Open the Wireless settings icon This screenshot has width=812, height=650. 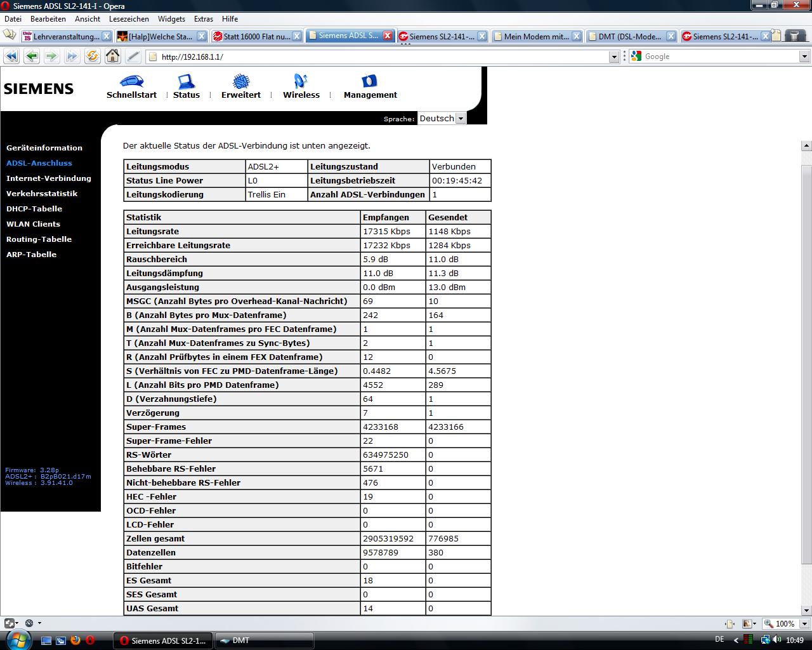(301, 81)
